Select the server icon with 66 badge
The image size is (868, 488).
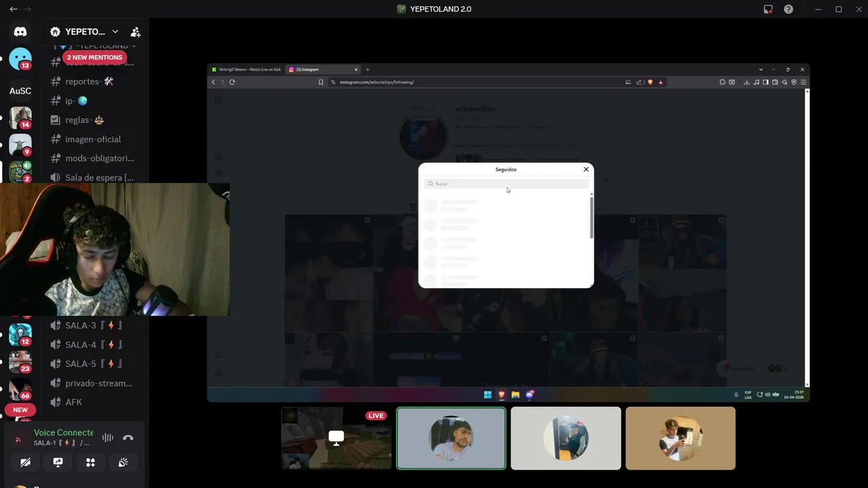pos(20,388)
